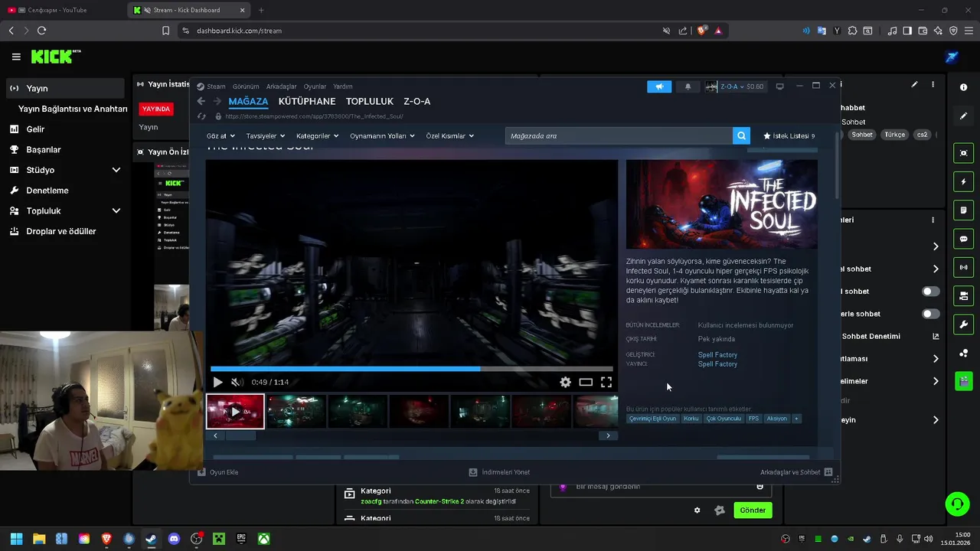
Task: Click the pencil icon in Kick right sidebar
Action: pos(963,116)
